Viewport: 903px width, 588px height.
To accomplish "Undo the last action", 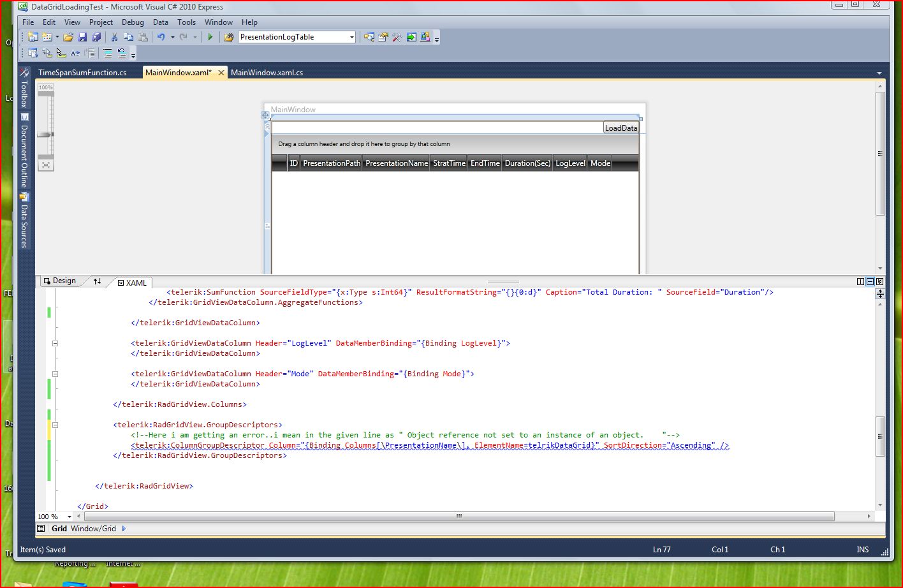I will click(x=161, y=38).
